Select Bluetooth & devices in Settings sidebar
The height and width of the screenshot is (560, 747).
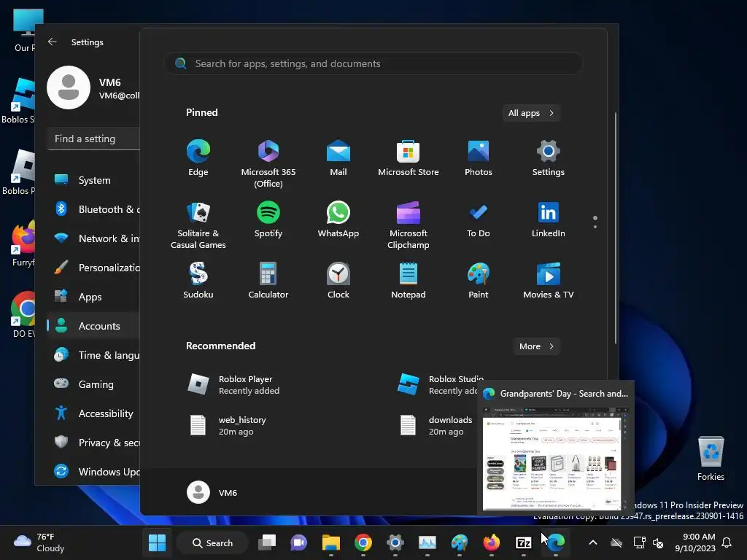94,209
